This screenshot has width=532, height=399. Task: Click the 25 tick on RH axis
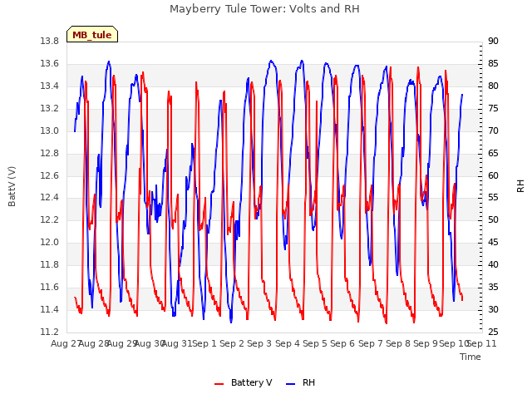[x=493, y=332]
